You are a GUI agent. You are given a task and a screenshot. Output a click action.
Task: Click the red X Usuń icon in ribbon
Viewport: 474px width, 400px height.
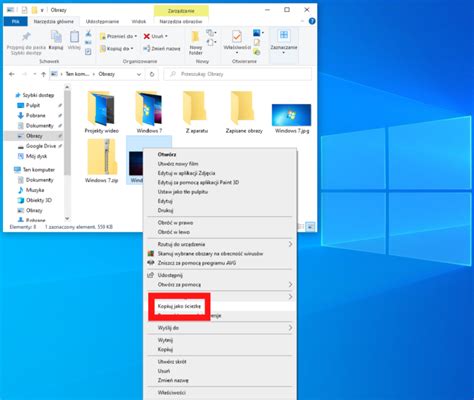click(146, 36)
